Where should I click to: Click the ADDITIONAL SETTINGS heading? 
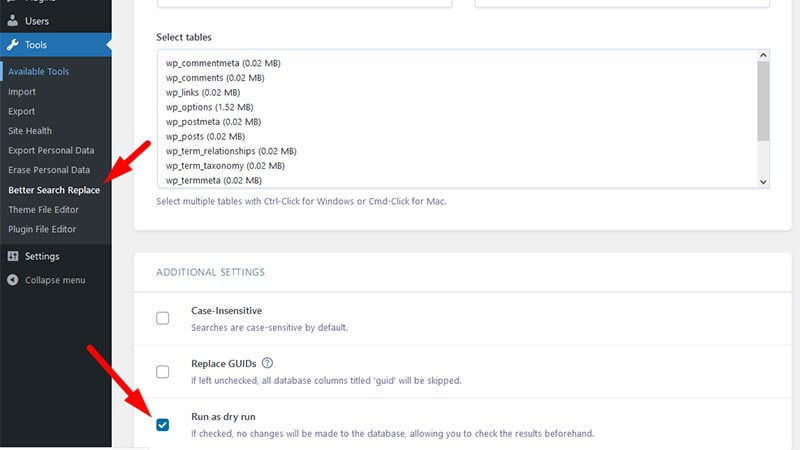pos(210,272)
